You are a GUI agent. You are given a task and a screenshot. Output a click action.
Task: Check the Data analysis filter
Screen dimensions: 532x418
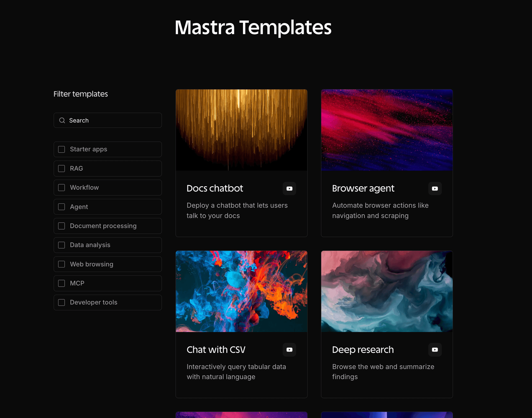pyautogui.click(x=62, y=245)
